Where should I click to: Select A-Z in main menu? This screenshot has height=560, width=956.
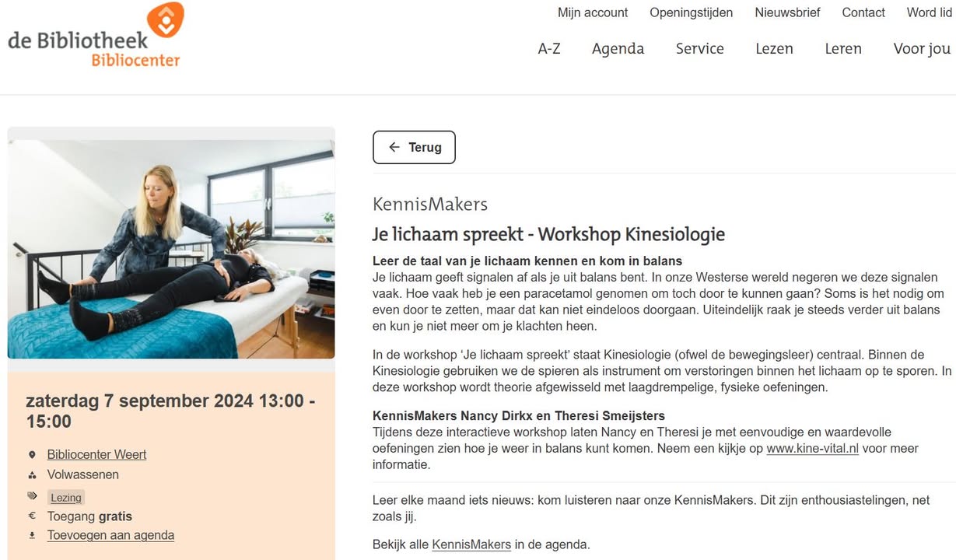[549, 48]
